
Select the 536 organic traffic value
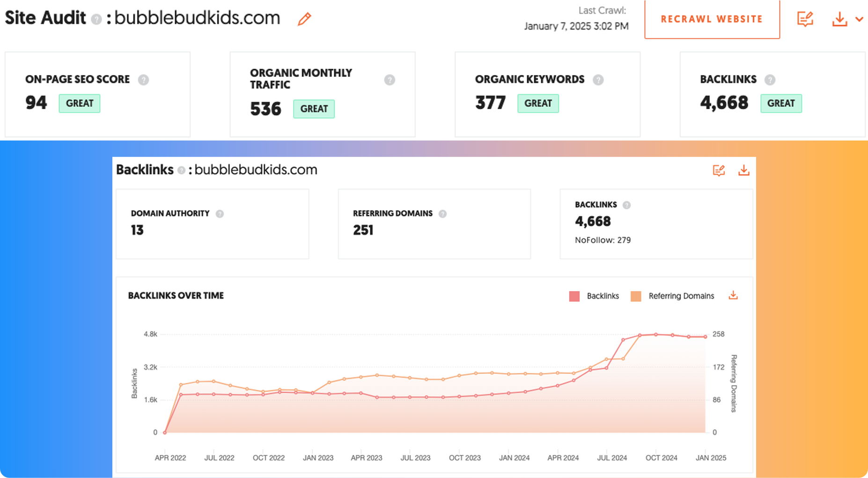pyautogui.click(x=265, y=109)
